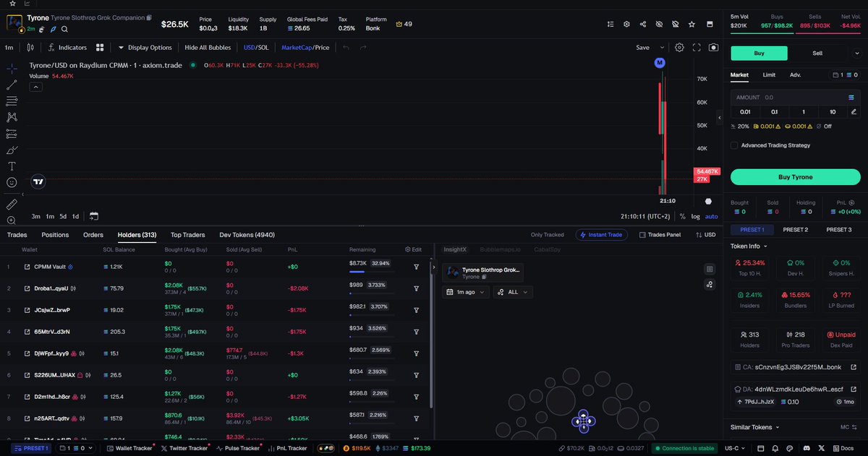Open the Save layout dropdown arrow
868x456 pixels.
coord(661,48)
